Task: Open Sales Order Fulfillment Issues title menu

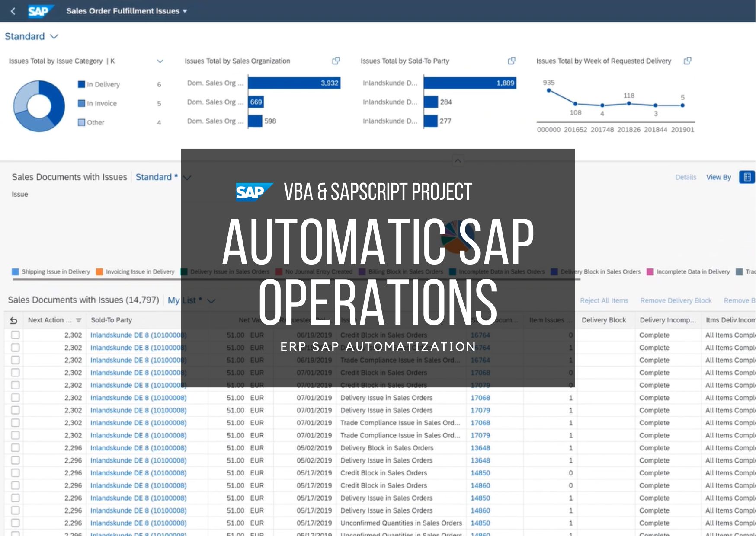Action: pos(126,11)
